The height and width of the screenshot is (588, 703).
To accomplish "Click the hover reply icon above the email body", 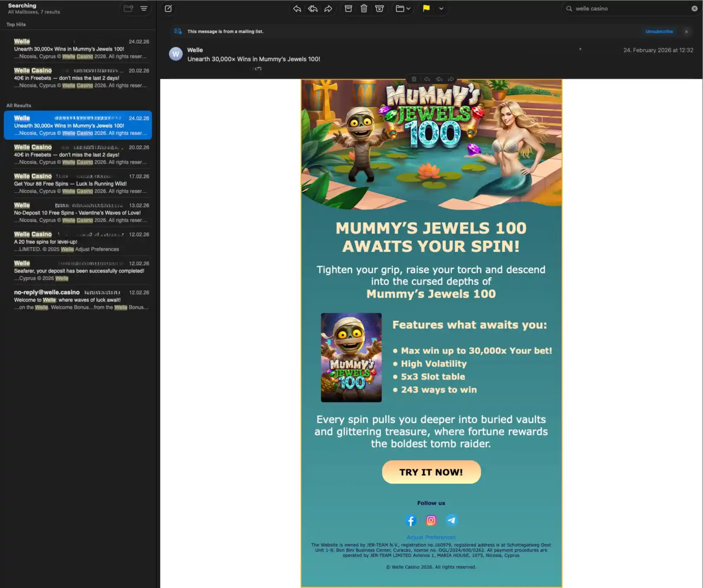I will (427, 79).
